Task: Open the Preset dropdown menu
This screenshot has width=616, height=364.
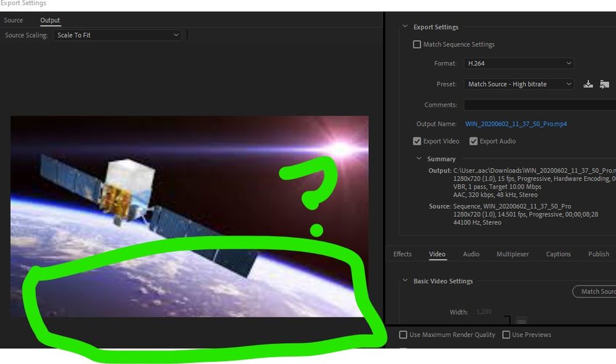Action: coord(519,84)
